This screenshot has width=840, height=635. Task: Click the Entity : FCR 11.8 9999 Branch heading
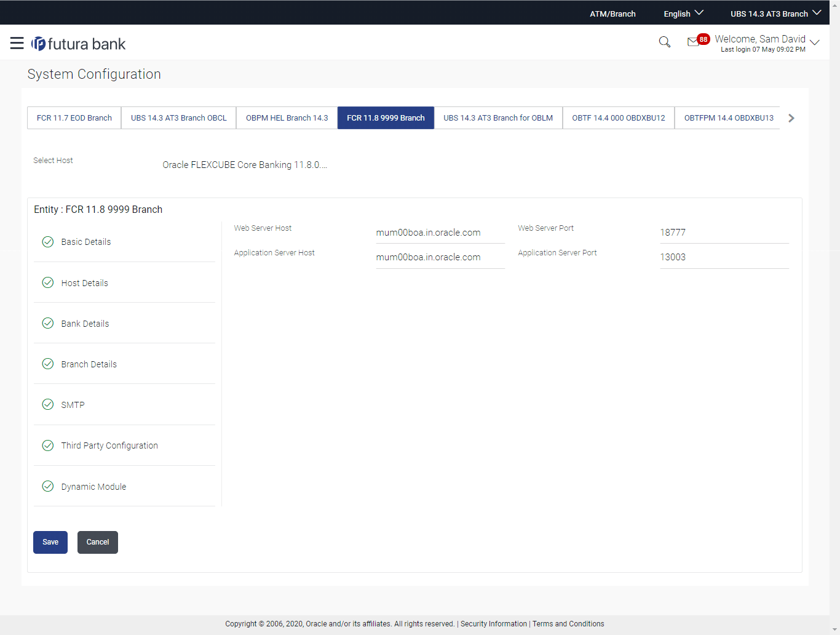point(98,209)
